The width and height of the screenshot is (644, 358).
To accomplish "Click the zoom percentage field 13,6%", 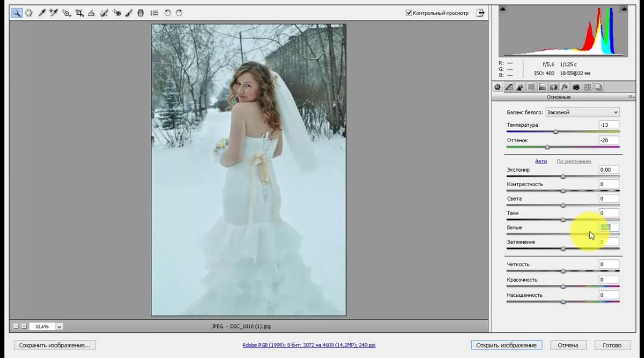I will pyautogui.click(x=42, y=326).
